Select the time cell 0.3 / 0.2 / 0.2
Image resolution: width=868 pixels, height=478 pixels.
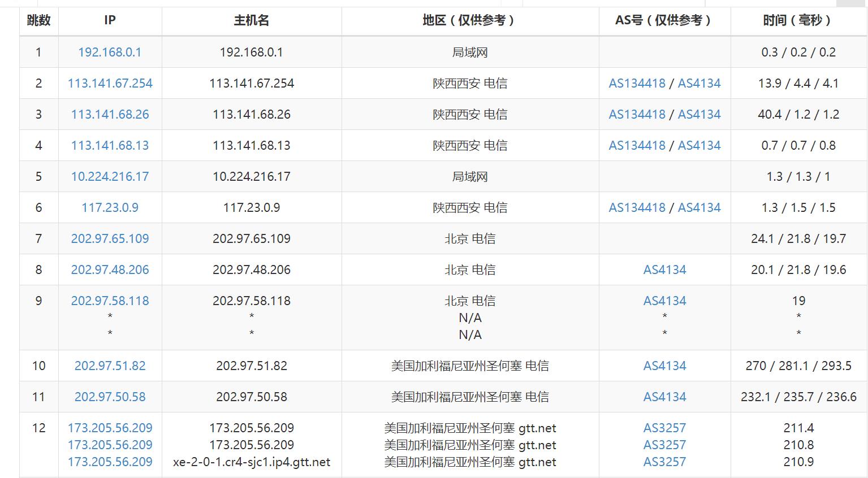(798, 52)
